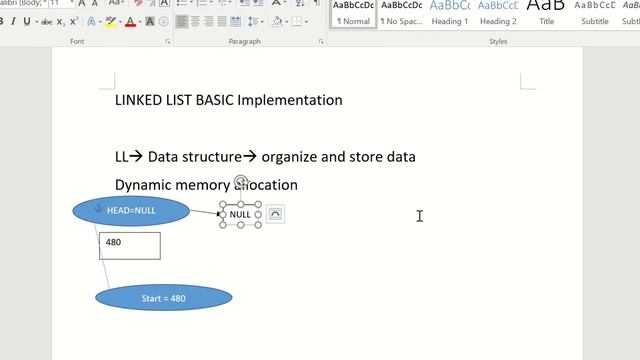Click the Borders icon
Viewport: 640px width, 360px height.
click(297, 21)
